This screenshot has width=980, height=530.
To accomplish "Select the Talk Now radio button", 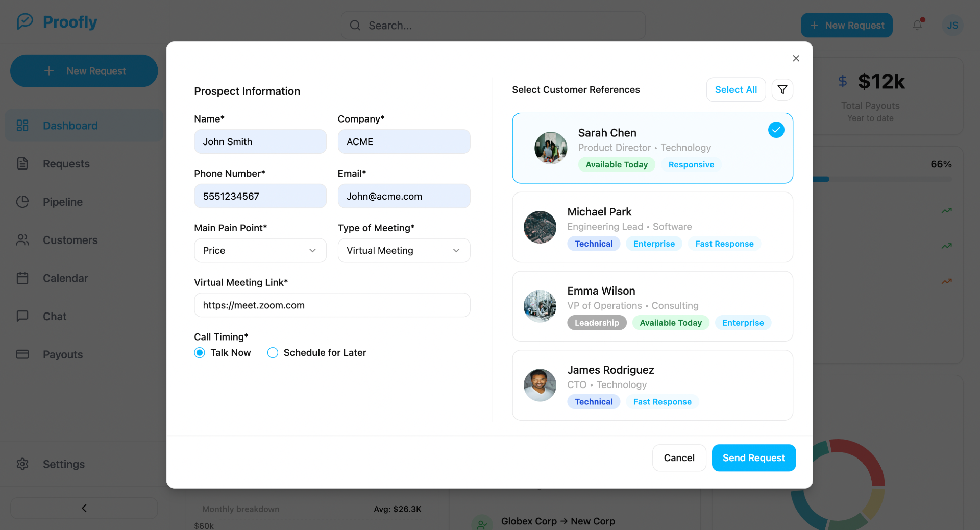I will (200, 353).
